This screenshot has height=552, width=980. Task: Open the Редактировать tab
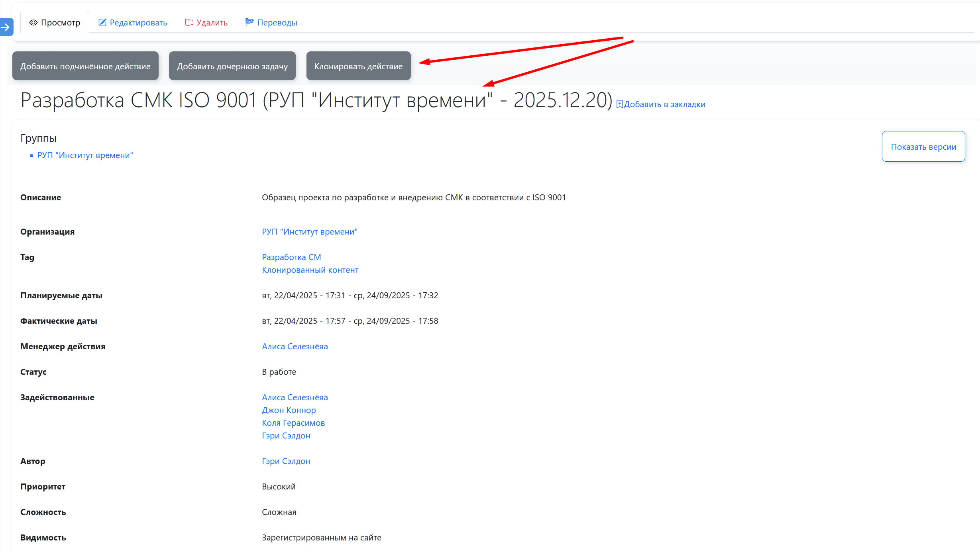point(138,23)
